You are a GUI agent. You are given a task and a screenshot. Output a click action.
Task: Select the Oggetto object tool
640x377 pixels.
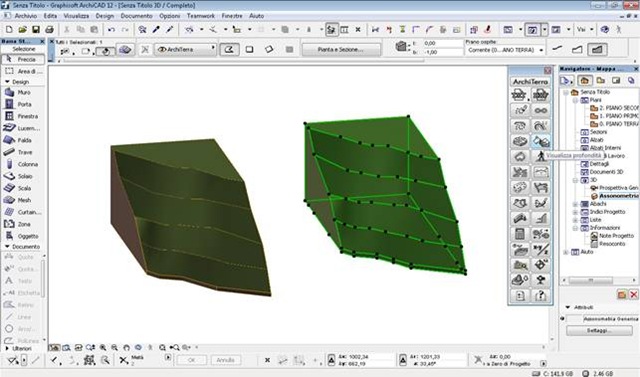point(23,236)
